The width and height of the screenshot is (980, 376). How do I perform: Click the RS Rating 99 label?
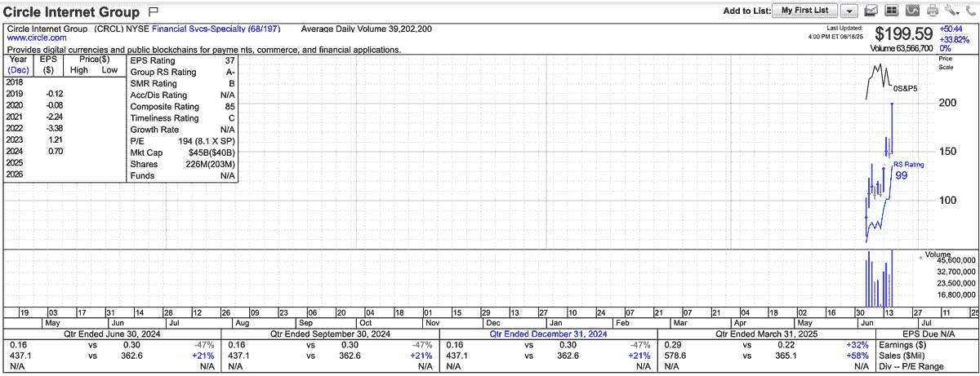point(908,170)
